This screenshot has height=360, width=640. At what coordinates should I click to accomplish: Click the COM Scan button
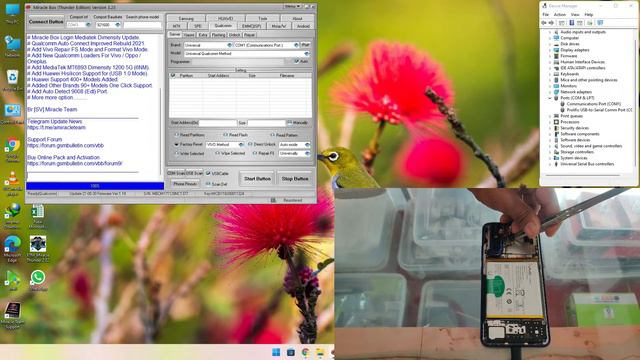click(x=176, y=173)
